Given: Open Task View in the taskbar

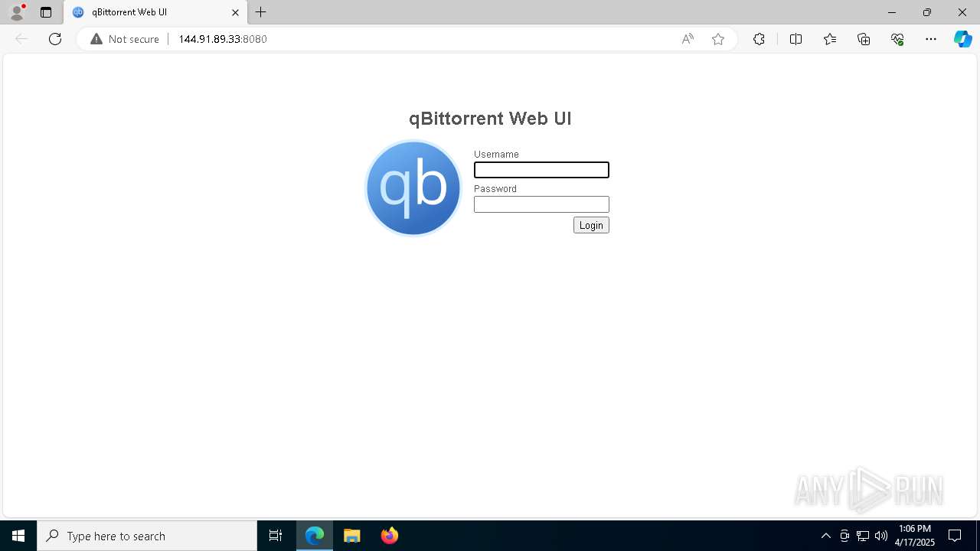Looking at the screenshot, I should point(276,536).
